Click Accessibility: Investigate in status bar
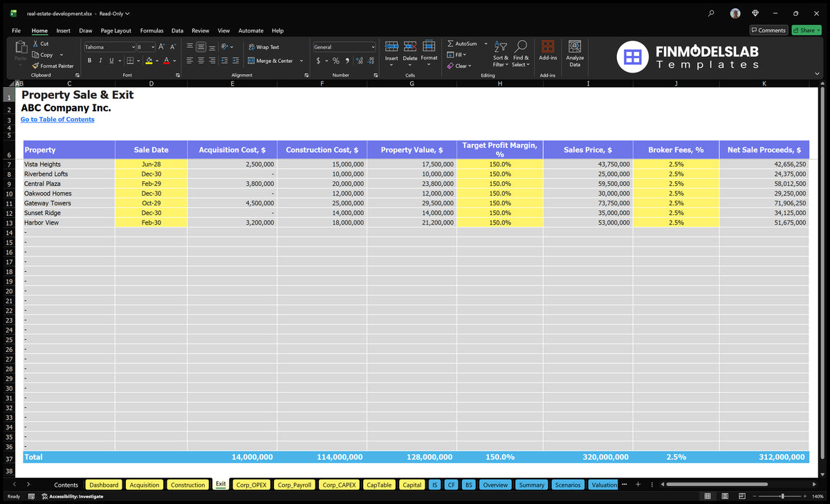 click(72, 496)
